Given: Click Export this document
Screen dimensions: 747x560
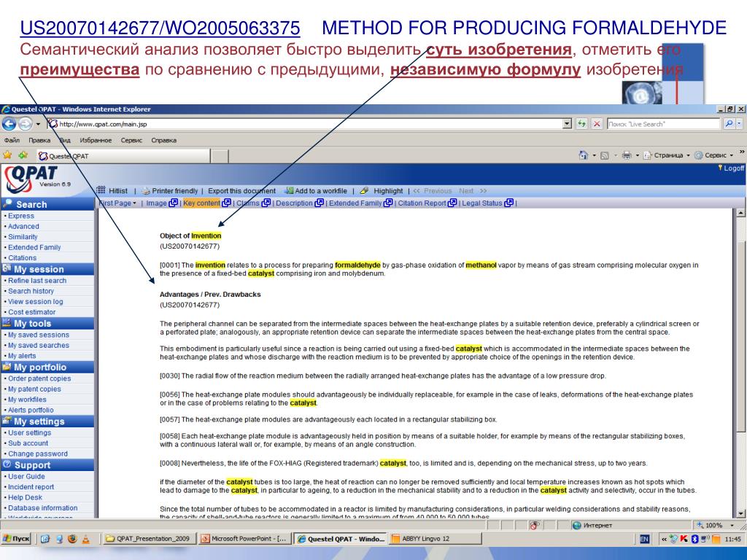Looking at the screenshot, I should pyautogui.click(x=241, y=191).
